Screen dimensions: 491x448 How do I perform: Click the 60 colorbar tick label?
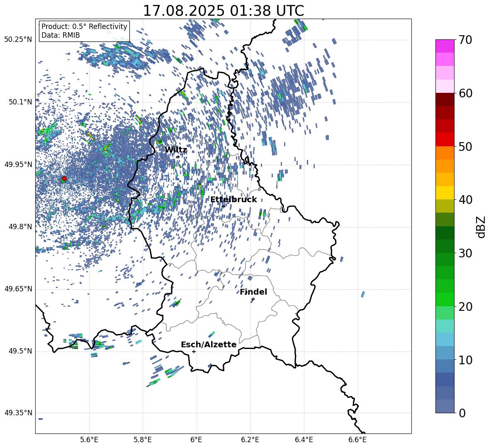point(465,93)
